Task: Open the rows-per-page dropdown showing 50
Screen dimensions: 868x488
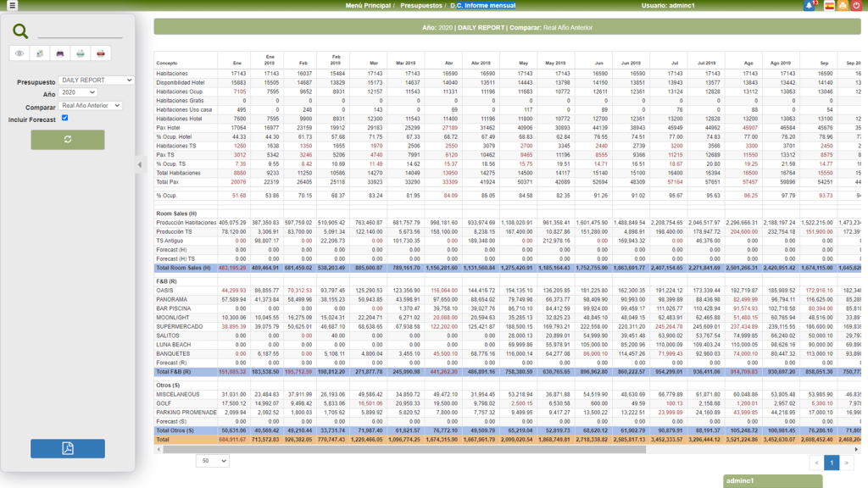Action: [x=213, y=461]
